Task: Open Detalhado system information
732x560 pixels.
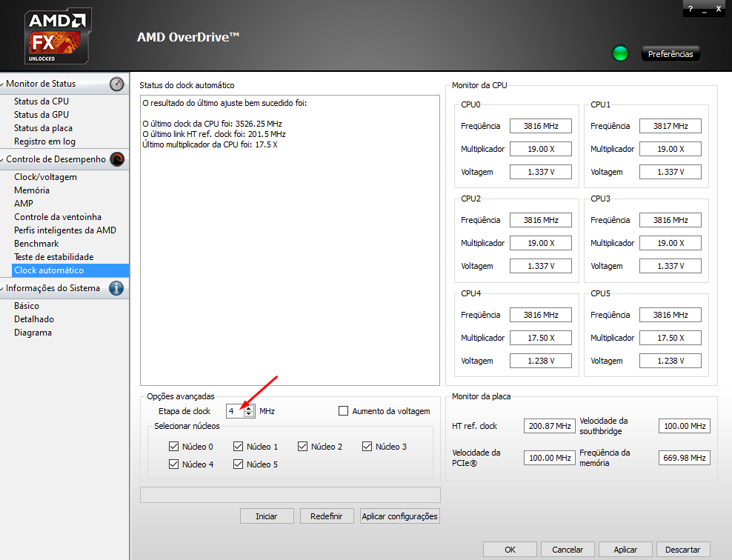Action: click(x=34, y=319)
